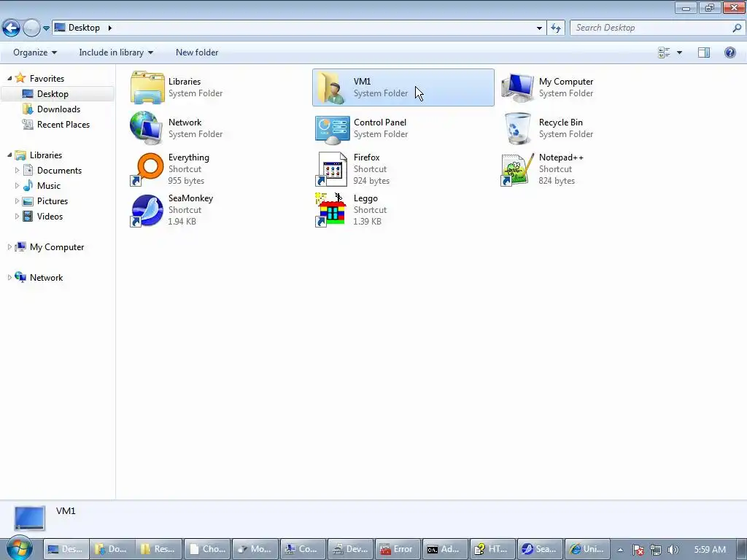The width and height of the screenshot is (747, 560).
Task: Open the view options dropdown arrow
Action: coord(679,52)
